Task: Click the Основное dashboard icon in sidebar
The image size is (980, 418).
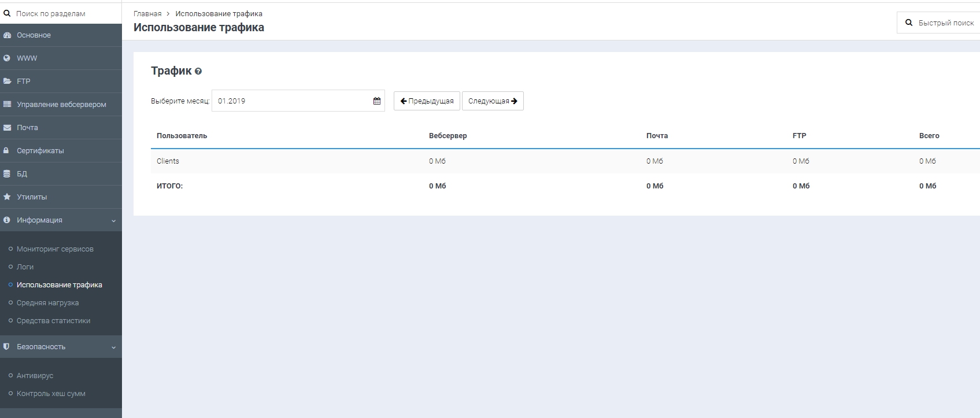Action: tap(7, 35)
